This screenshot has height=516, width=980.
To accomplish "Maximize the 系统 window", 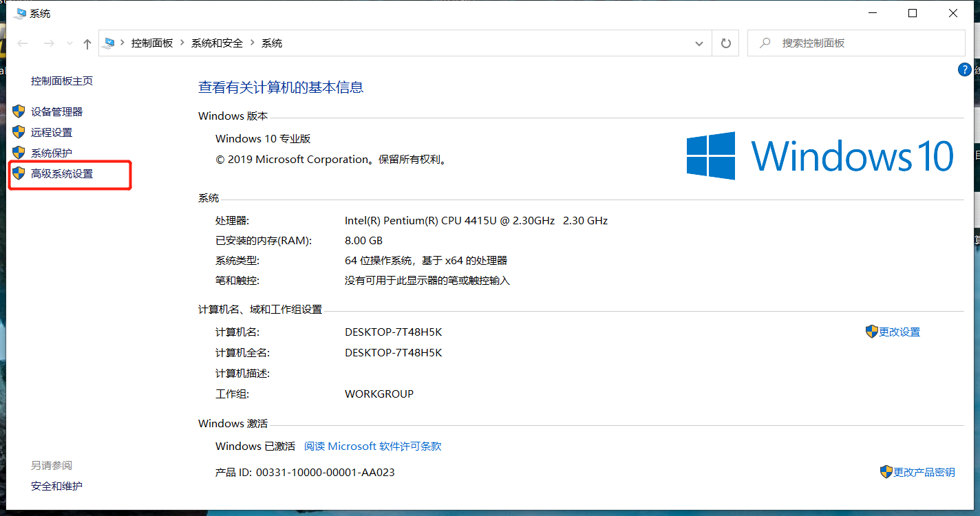I will 913,13.
